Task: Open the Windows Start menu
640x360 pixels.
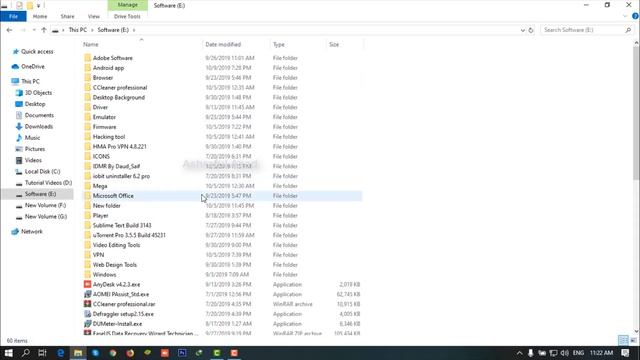Action: (8, 353)
